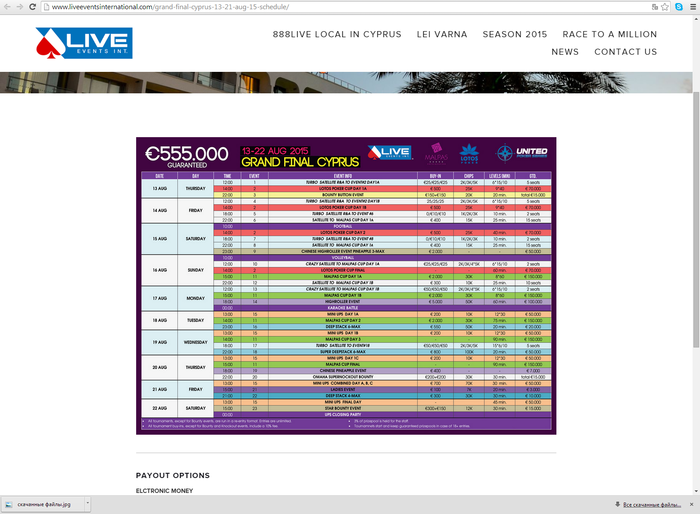Click the 13 AUG date cell
The image size is (700, 514).
click(x=159, y=188)
